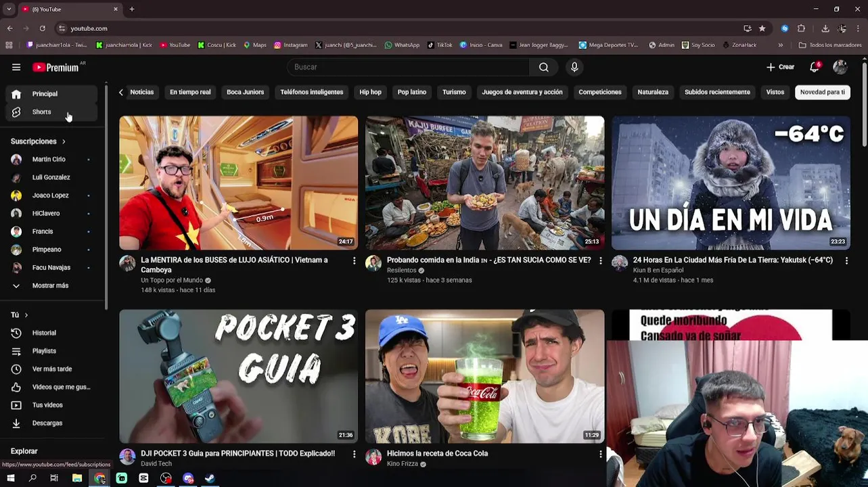Click the Buscar search field

click(x=408, y=67)
